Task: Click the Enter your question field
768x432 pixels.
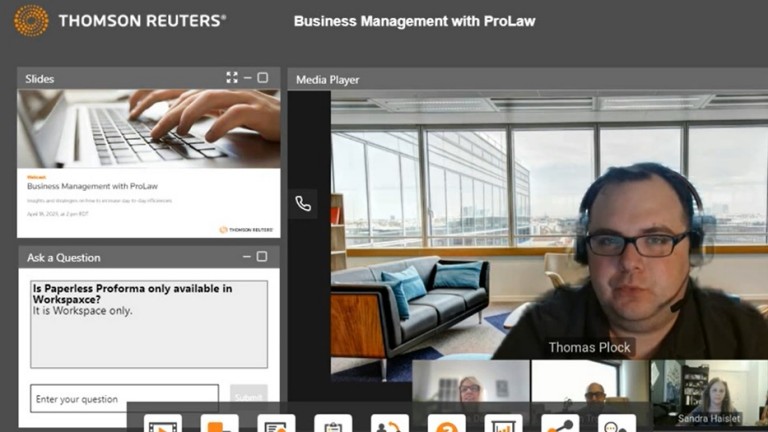Action: click(x=124, y=399)
